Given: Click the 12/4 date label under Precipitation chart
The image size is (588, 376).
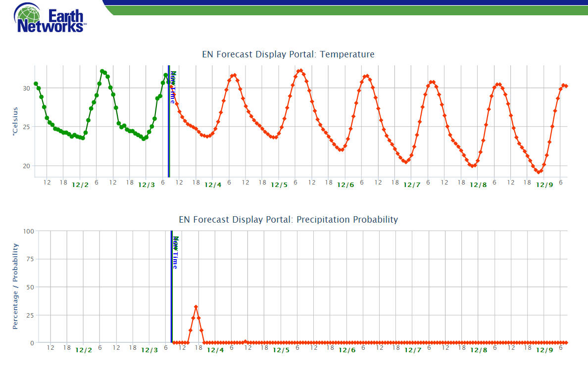Looking at the screenshot, I should click(215, 350).
